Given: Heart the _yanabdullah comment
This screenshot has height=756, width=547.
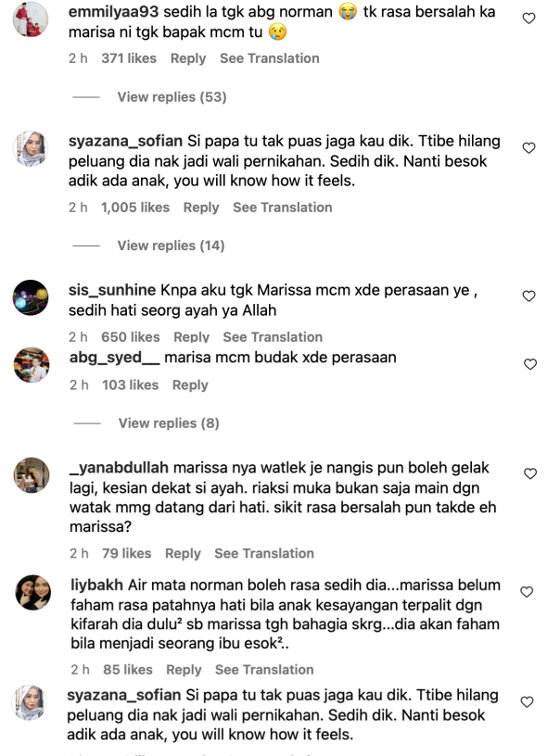Looking at the screenshot, I should [530, 473].
